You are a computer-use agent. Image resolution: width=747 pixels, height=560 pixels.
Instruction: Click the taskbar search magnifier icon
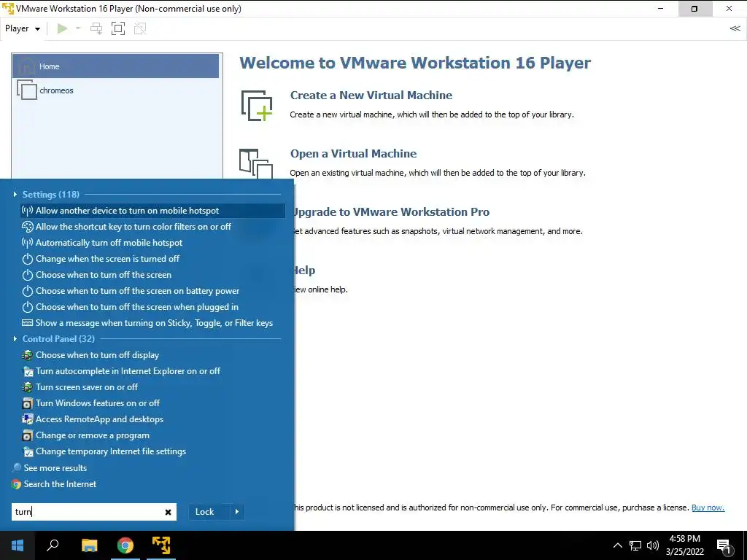click(x=53, y=545)
